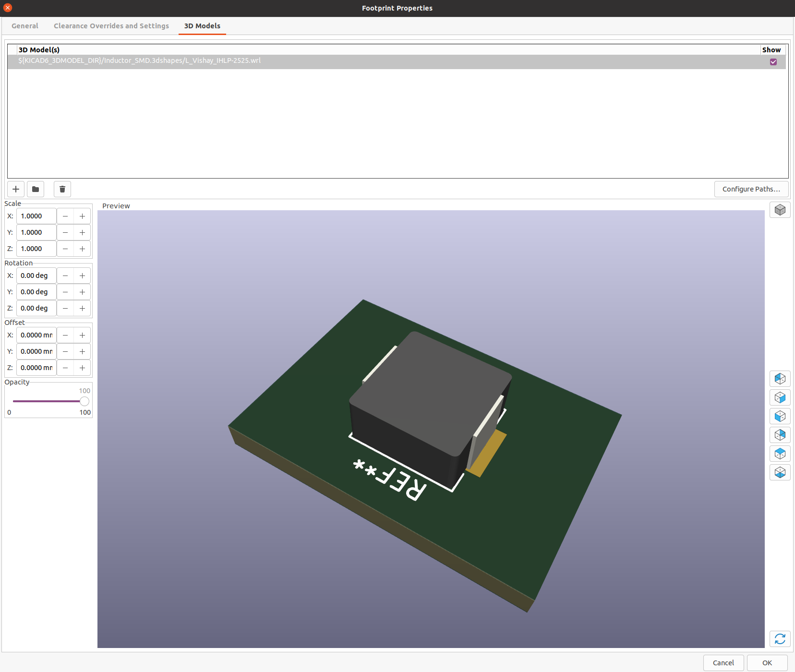Click the add 3D model plus icon

[x=16, y=189]
